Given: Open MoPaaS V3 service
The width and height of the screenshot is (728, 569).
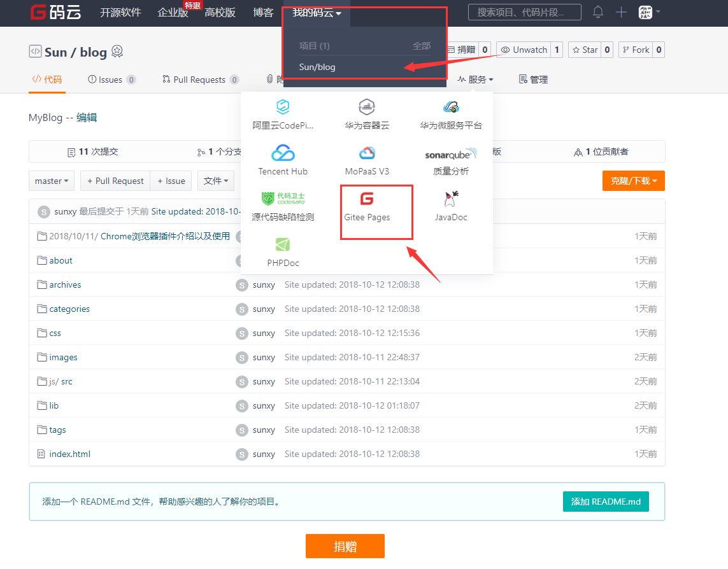Looking at the screenshot, I should coord(367,160).
